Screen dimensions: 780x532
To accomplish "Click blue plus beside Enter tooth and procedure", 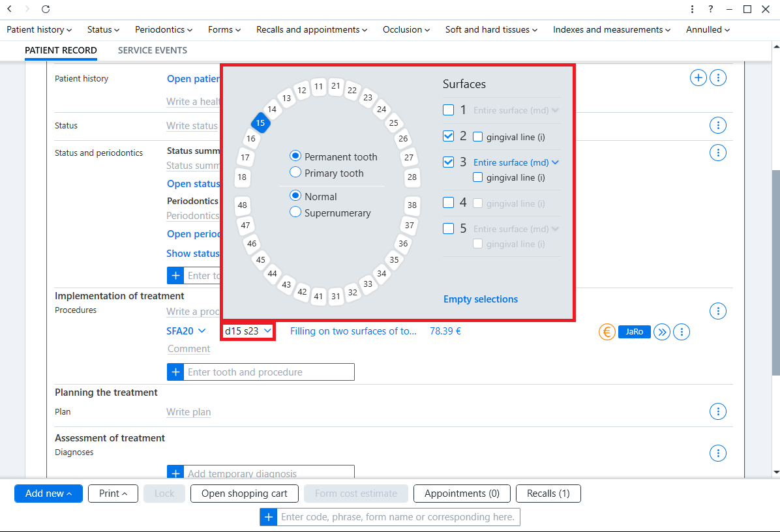I will point(175,372).
